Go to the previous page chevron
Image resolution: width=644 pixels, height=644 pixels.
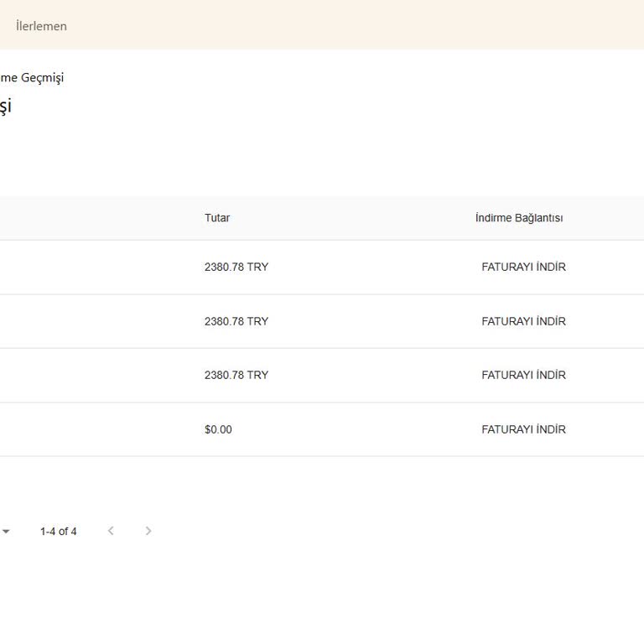tap(111, 531)
